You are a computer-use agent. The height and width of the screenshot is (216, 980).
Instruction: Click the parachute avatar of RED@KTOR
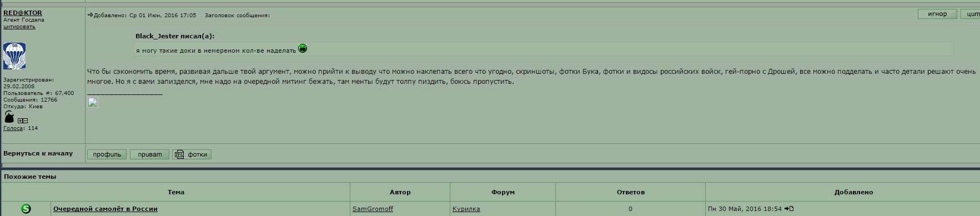click(x=14, y=56)
